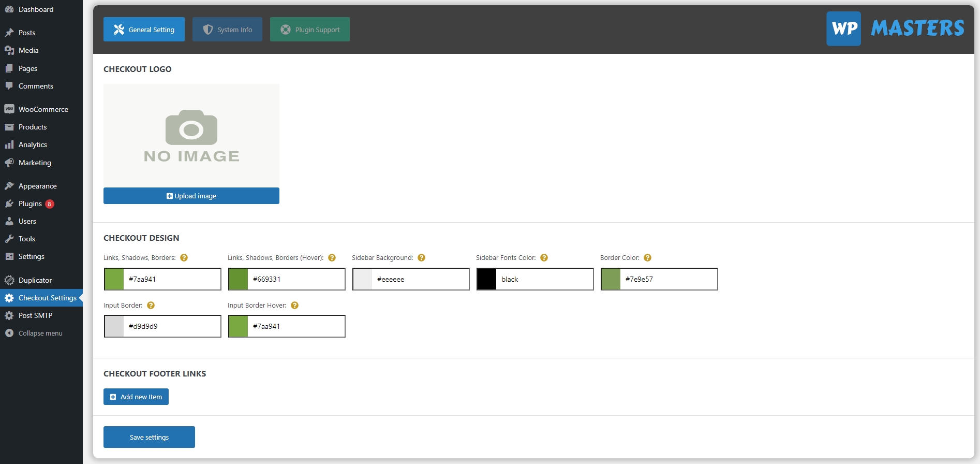Click the Duplicator icon in sidebar
This screenshot has height=464, width=980.
9,280
